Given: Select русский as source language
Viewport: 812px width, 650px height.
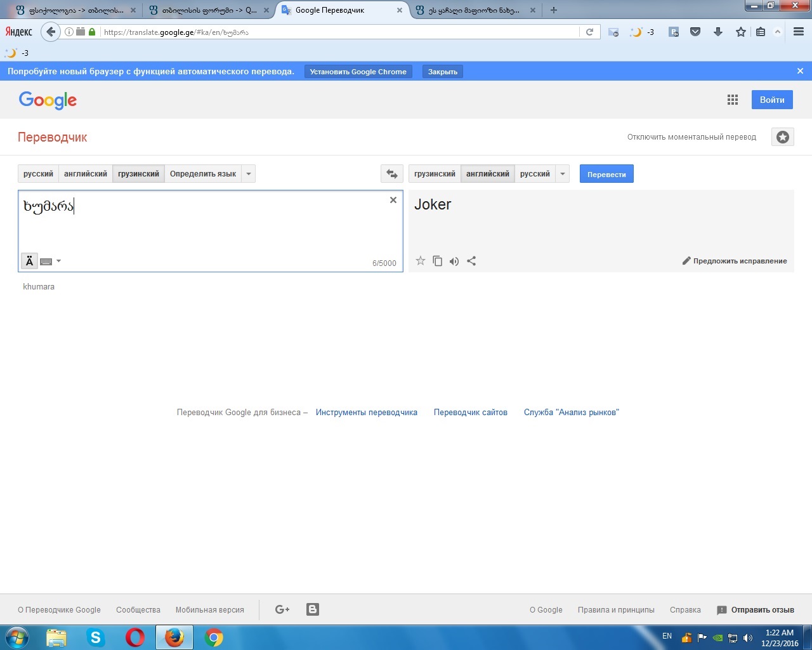Looking at the screenshot, I should (39, 174).
